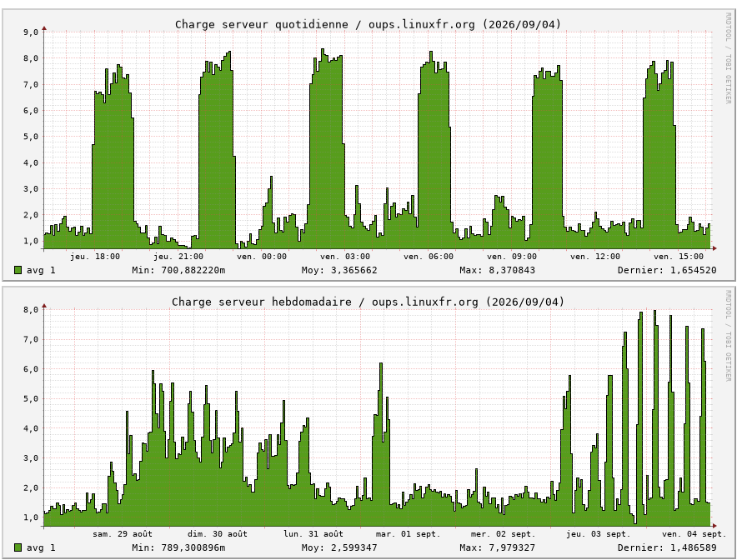Click the '9,0' y-axis label of daily chart

31,32
